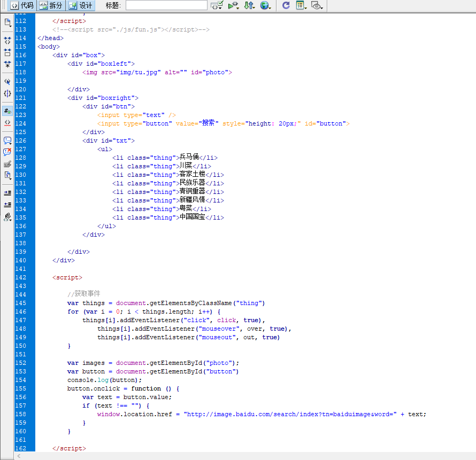Click the Balance Braces icon
Viewport: 476px width, 460px height.
coord(7,93)
